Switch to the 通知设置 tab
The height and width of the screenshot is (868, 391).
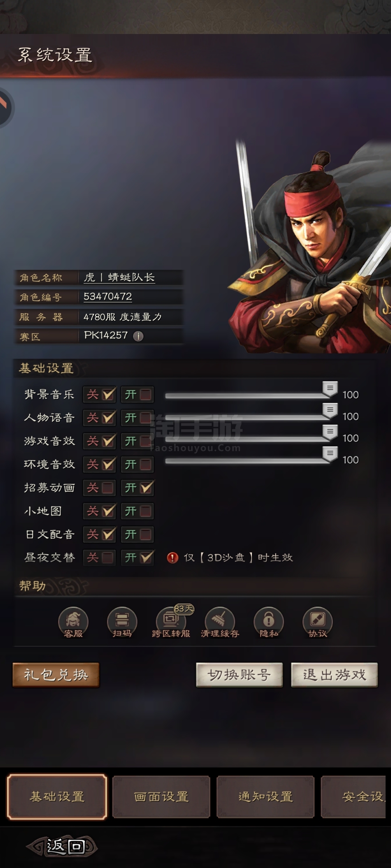pos(265,797)
